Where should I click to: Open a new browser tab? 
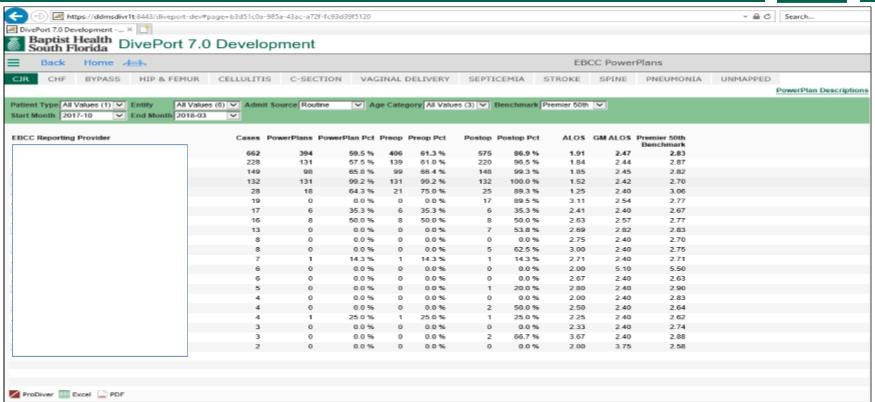(145, 29)
